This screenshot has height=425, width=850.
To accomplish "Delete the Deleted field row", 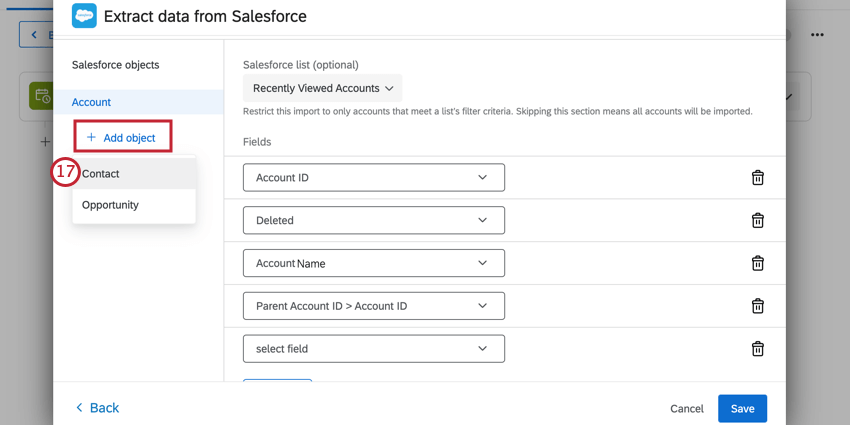I will tap(757, 221).
